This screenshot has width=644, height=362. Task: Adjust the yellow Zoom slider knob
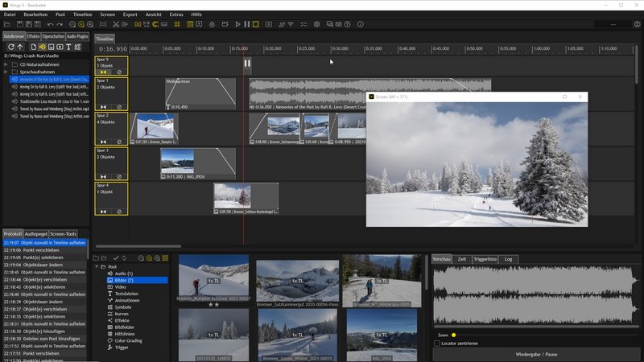coord(454,335)
